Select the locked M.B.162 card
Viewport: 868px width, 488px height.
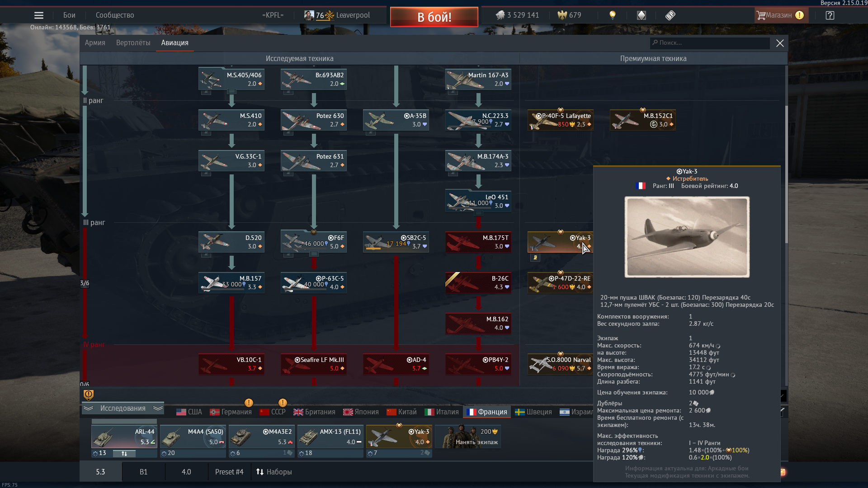click(x=478, y=323)
